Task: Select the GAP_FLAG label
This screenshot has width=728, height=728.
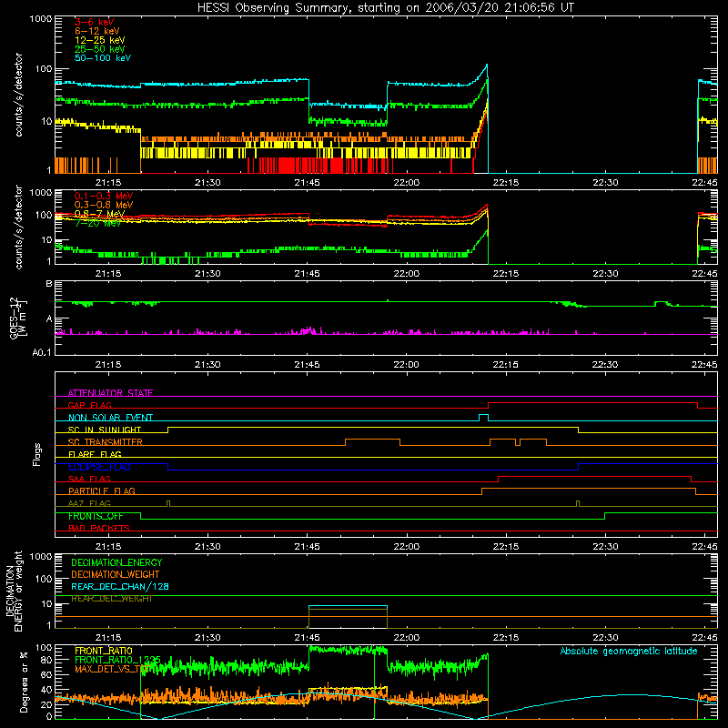Action: pos(90,405)
